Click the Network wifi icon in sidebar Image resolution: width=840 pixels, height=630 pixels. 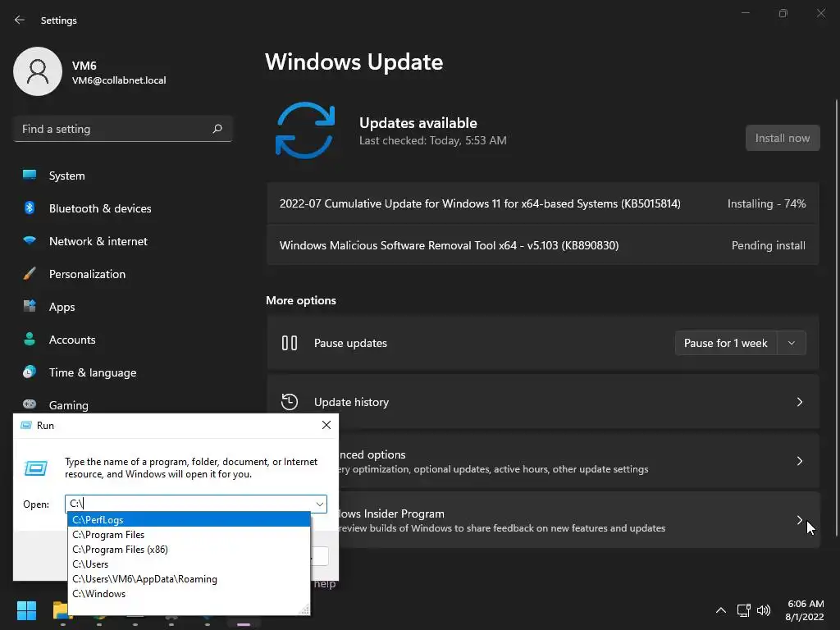click(30, 240)
